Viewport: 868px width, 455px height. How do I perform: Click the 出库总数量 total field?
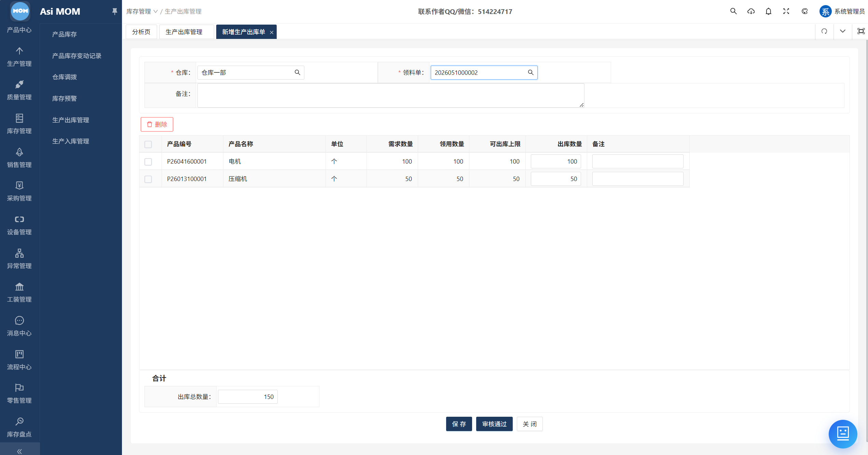coord(248,397)
